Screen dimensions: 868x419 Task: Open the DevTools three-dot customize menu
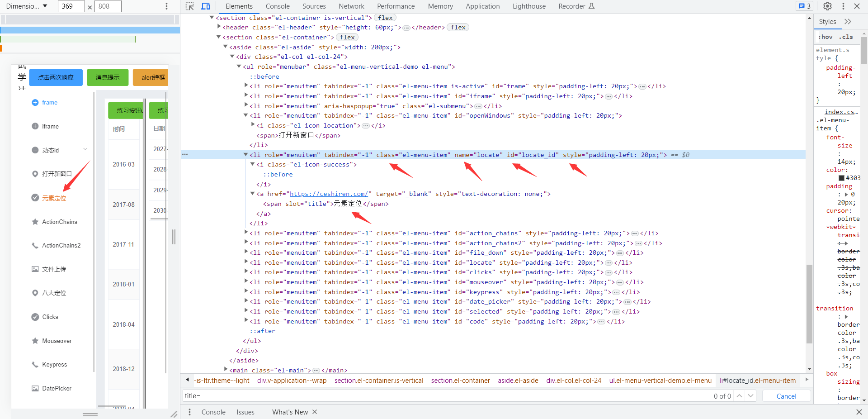click(x=843, y=6)
